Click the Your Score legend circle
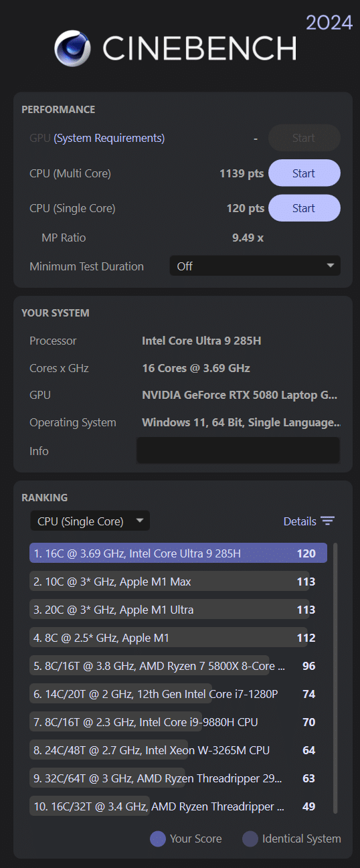The height and width of the screenshot is (868, 360). 158,839
